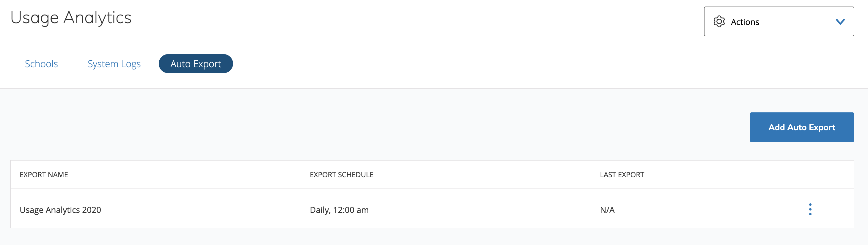The image size is (868, 245).
Task: Open the Actions dropdown by its label
Action: pyautogui.click(x=745, y=22)
